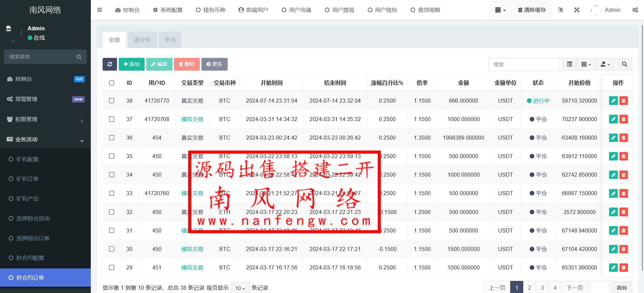Click the hamburger menu toggle icon
Image resolution: width=644 pixels, height=293 pixels.
tap(100, 10)
